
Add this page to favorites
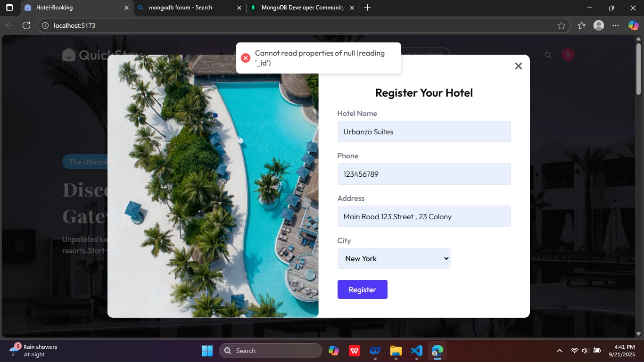click(x=561, y=25)
